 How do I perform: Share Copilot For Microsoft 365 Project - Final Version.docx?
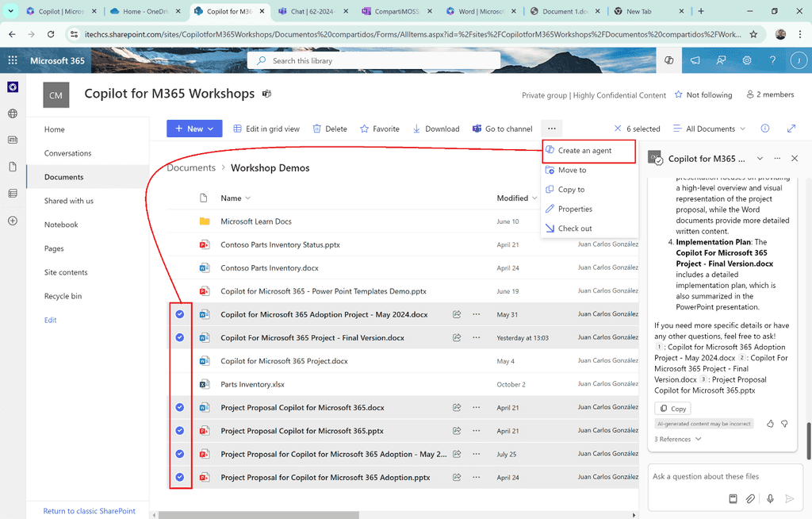pos(457,337)
